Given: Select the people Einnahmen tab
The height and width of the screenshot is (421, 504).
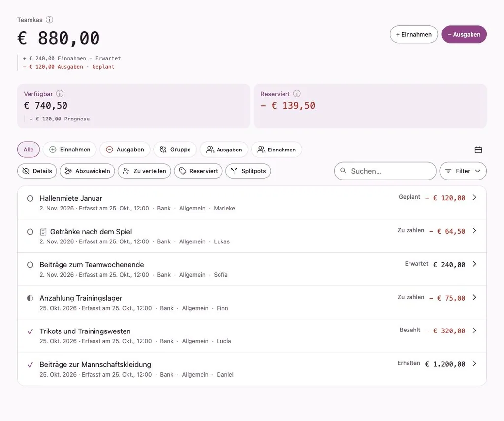Looking at the screenshot, I should 277,150.
